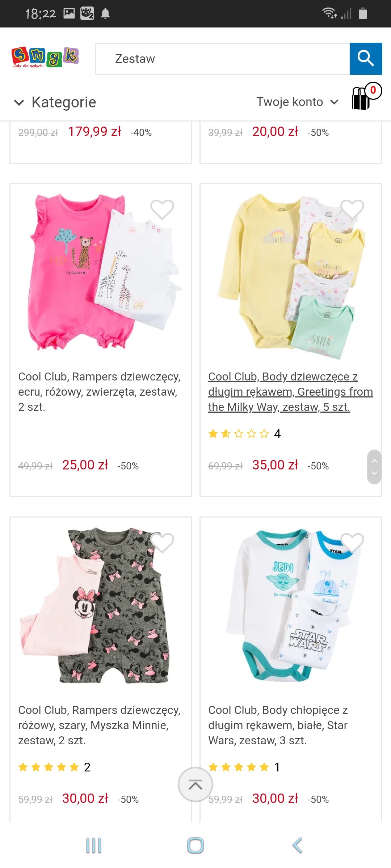Focus the Zestaw search field
This screenshot has height=868, width=391.
click(222, 59)
